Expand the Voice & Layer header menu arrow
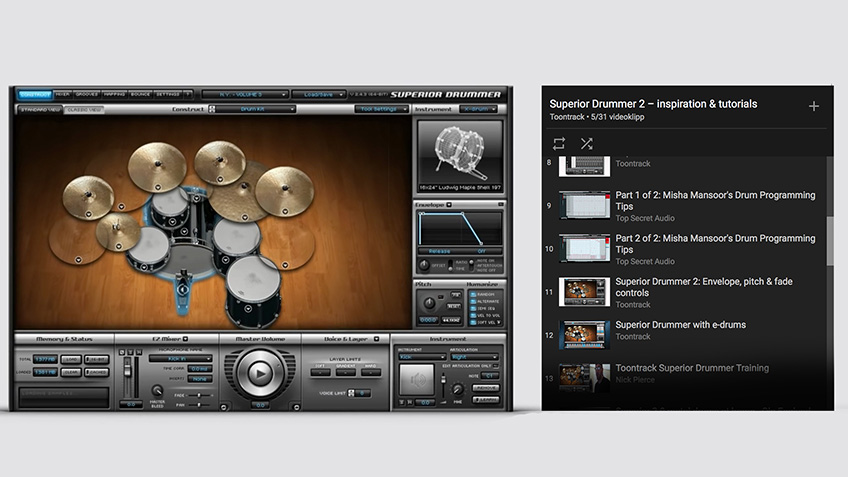Viewport: 848px width, 477px height. [376, 339]
